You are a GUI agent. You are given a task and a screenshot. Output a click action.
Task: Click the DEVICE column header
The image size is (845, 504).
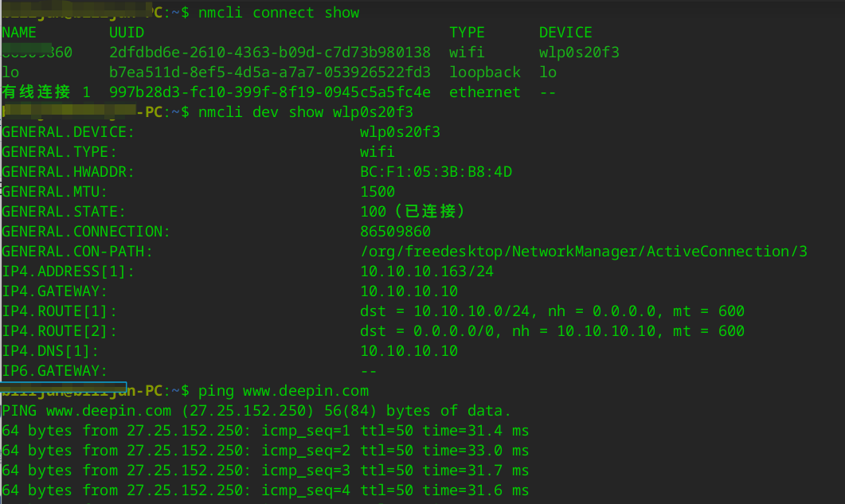(565, 33)
